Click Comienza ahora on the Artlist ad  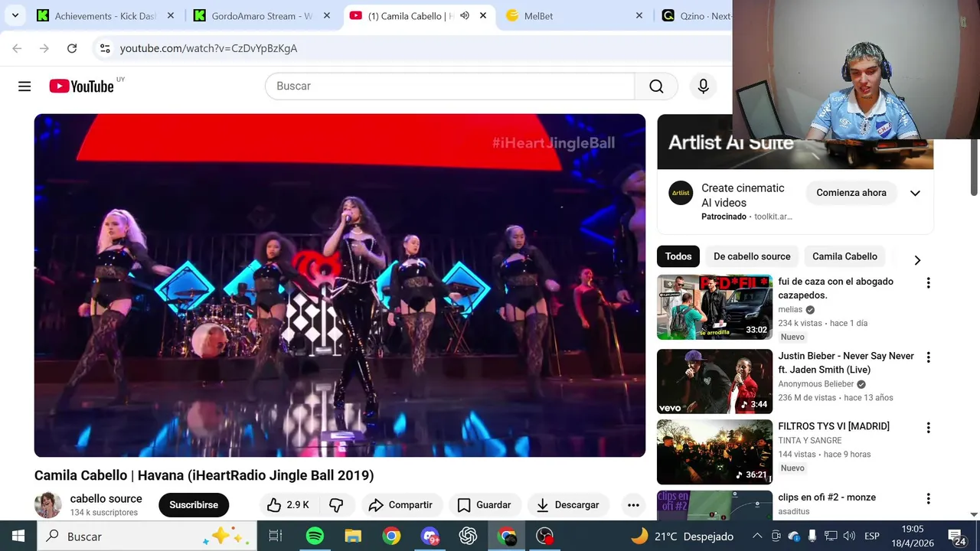point(851,193)
